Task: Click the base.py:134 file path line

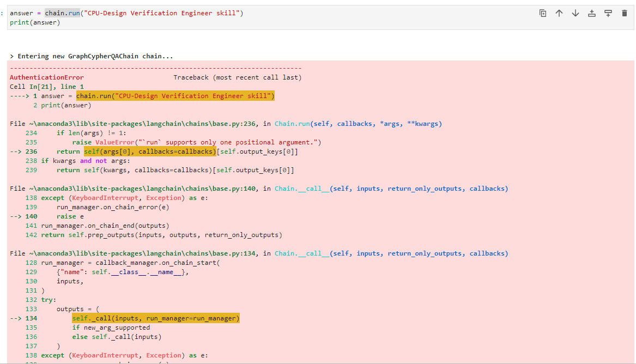Action: point(259,253)
